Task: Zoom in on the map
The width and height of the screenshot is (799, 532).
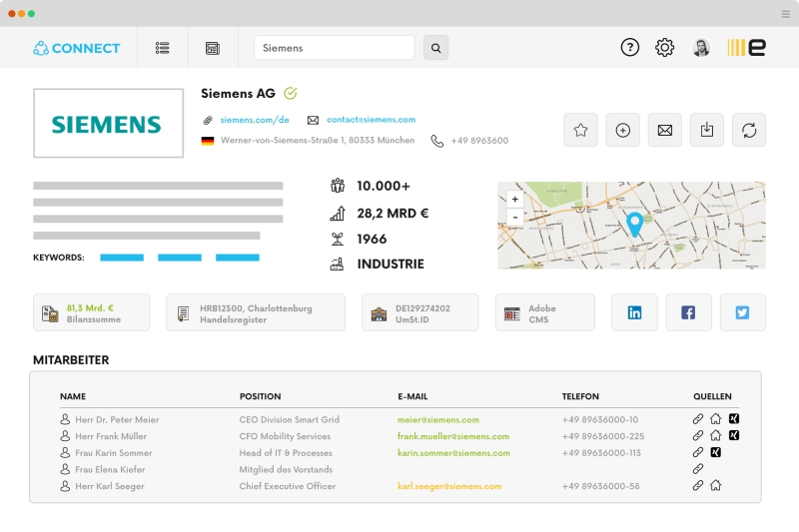Action: [x=515, y=200]
